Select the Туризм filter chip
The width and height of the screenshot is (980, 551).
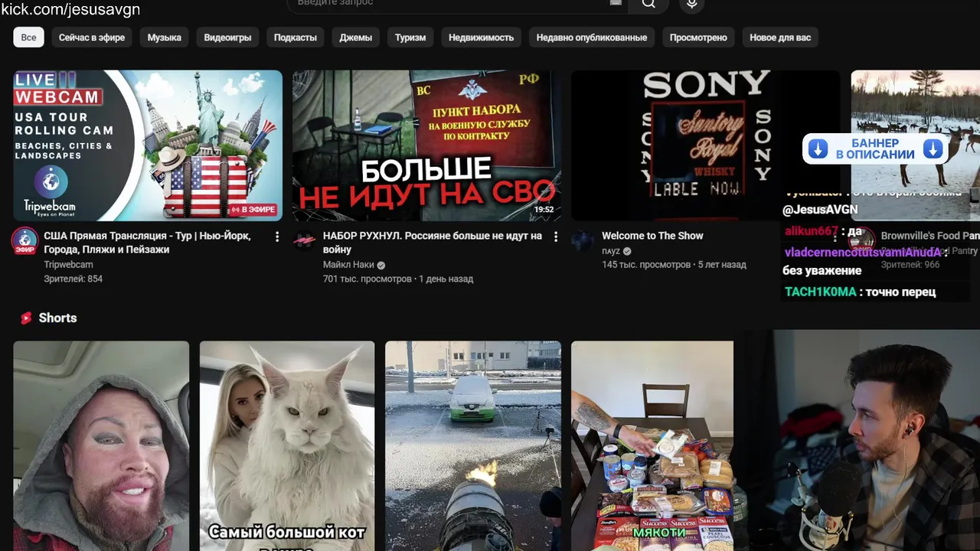click(410, 37)
